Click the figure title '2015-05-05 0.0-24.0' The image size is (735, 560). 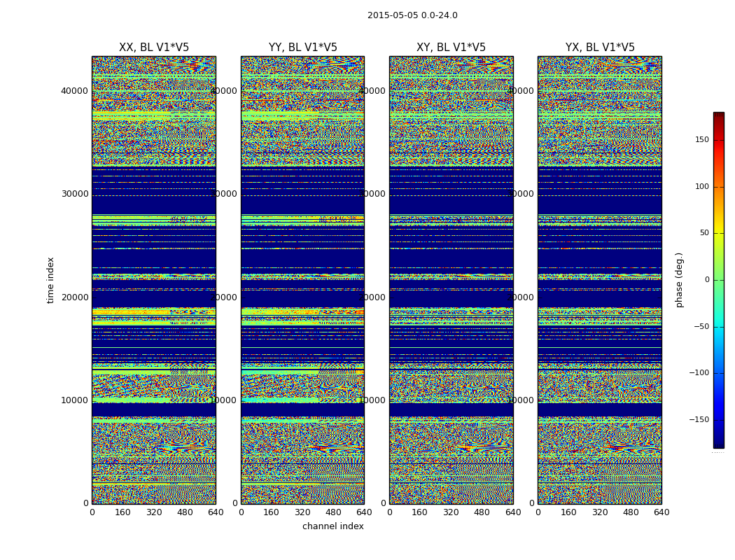tap(412, 15)
